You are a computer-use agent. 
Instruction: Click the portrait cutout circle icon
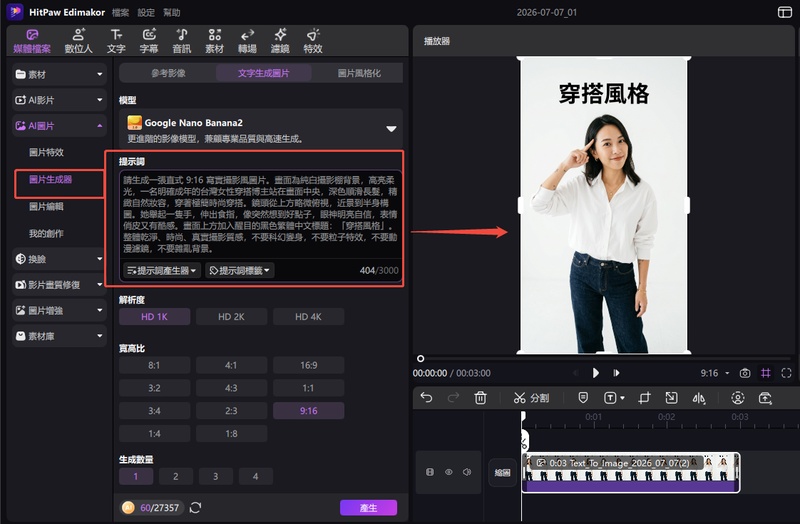point(738,398)
